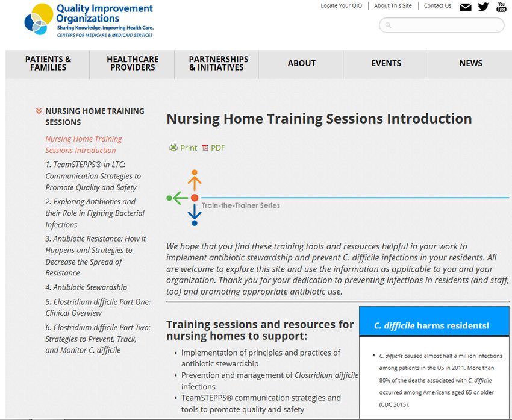Open session 6 Clostridium difficile Part Two
This screenshot has width=512, height=420.
98,339
